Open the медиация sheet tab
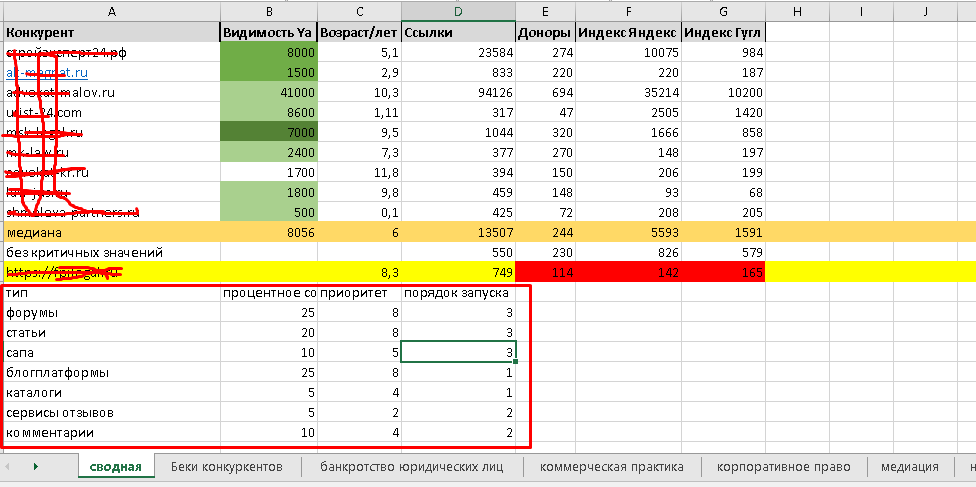 (x=909, y=467)
